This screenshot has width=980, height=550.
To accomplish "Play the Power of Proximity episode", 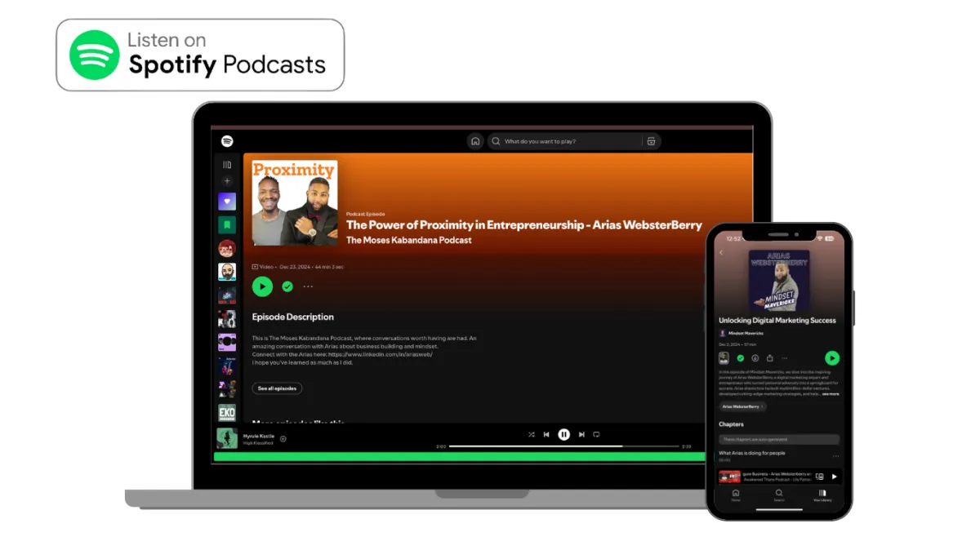I will (262, 286).
